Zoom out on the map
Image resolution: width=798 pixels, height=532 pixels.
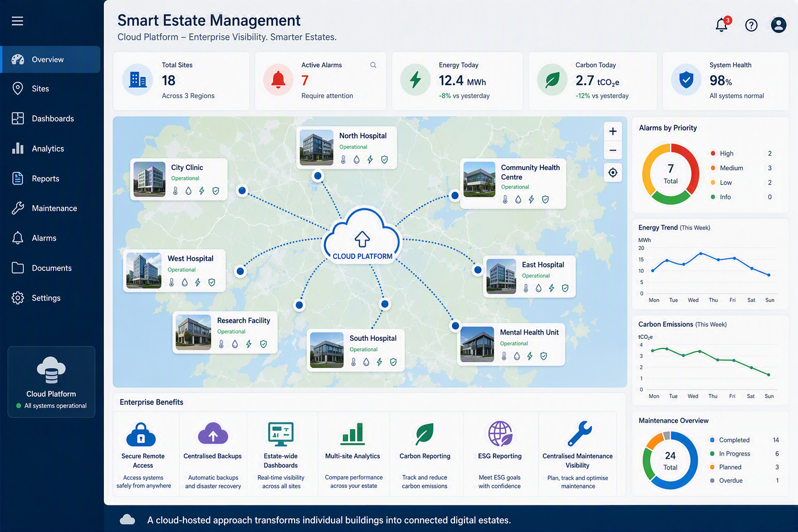point(613,151)
